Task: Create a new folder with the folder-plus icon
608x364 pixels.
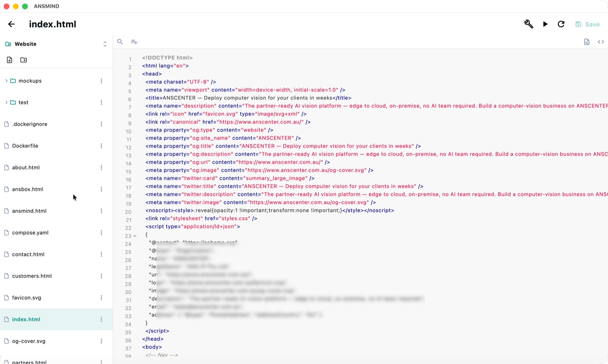Action: point(24,60)
